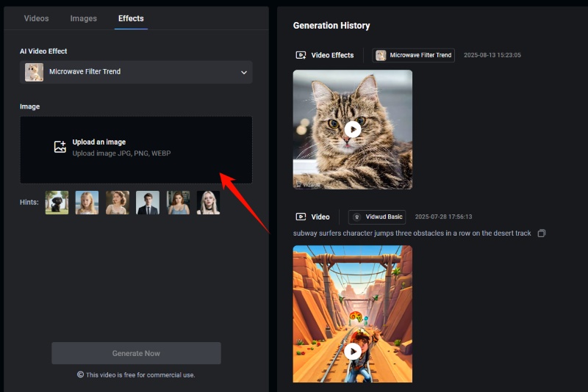Click the Hints label
The height and width of the screenshot is (392, 588).
pyautogui.click(x=29, y=202)
